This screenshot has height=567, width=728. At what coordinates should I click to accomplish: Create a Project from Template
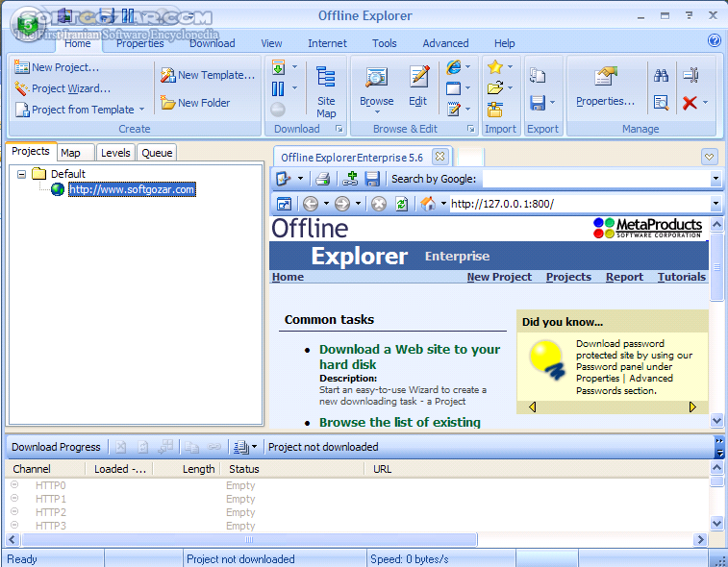(x=75, y=110)
